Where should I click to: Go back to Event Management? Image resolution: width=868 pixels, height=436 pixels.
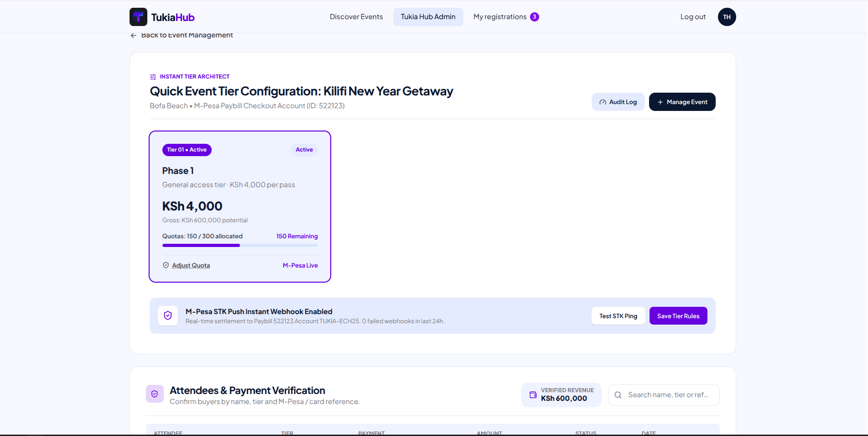tap(182, 35)
